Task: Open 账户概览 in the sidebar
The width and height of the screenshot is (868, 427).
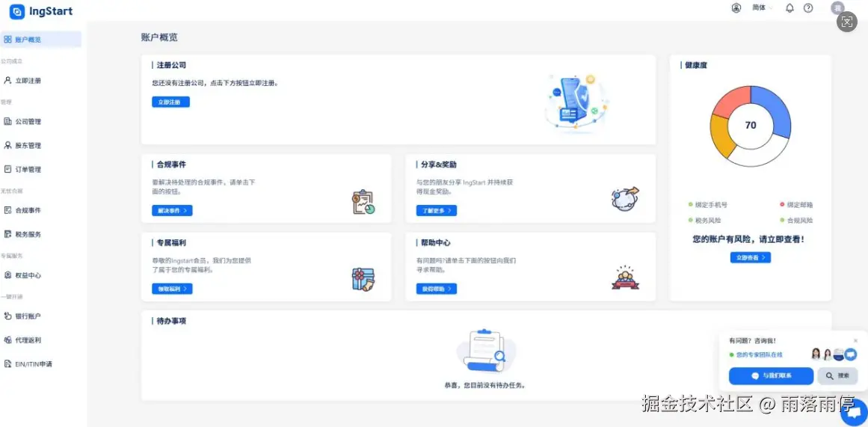Action: 41,40
